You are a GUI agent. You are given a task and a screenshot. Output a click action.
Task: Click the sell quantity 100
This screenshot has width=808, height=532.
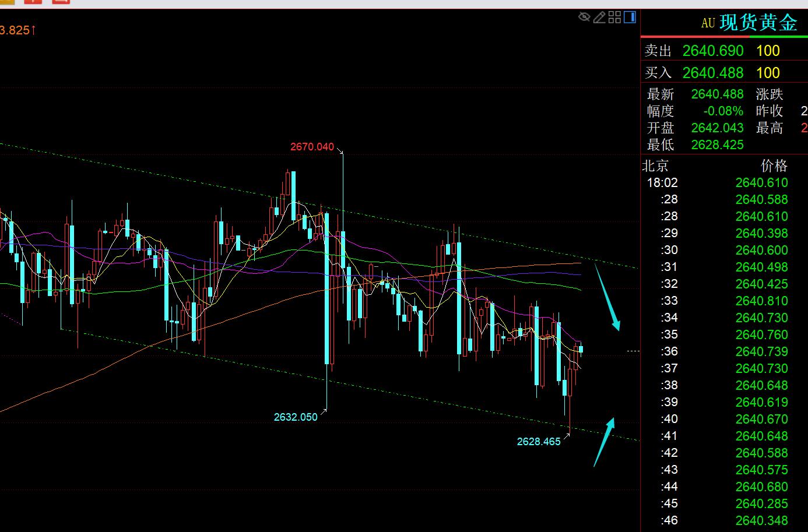768,51
